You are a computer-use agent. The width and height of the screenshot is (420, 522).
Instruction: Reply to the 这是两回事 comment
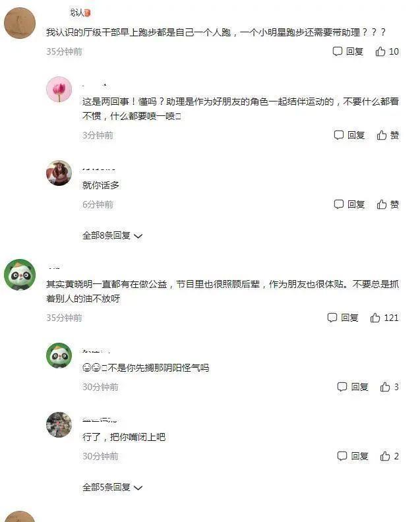(349, 135)
